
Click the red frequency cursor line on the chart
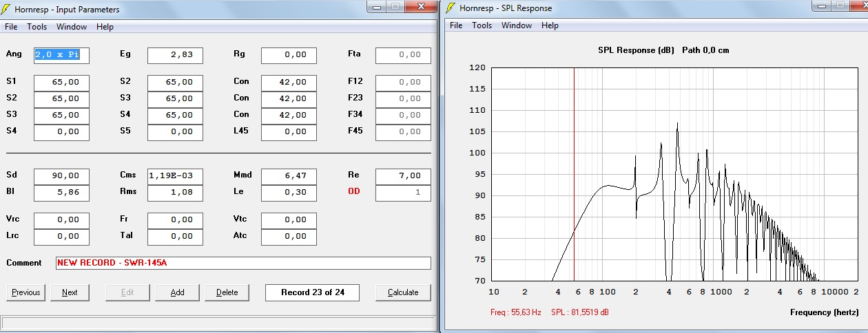point(574,174)
